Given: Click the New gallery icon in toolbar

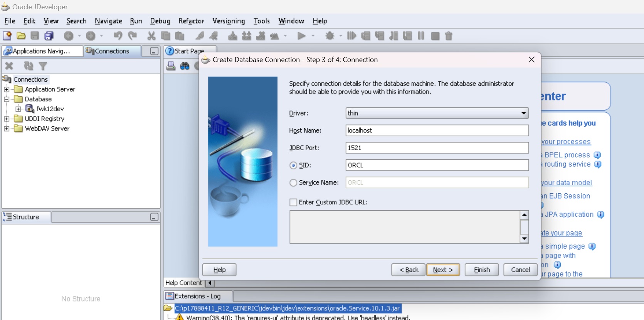Looking at the screenshot, I should 7,36.
